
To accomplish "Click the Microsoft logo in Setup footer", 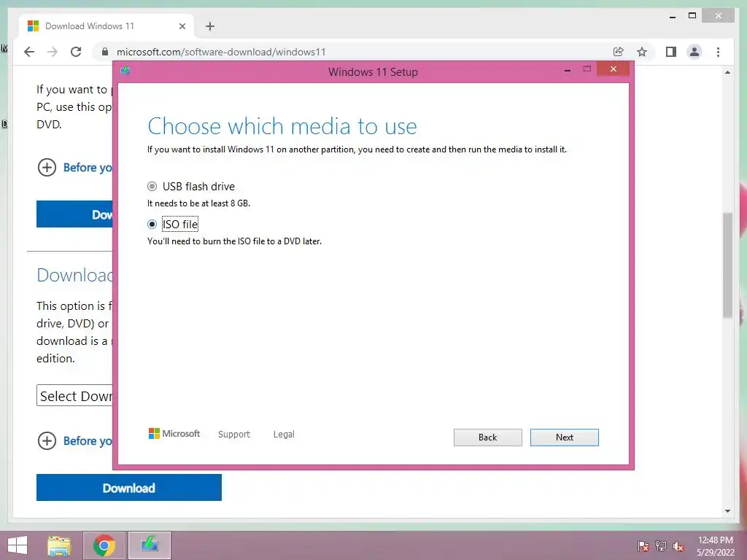I will [x=174, y=433].
